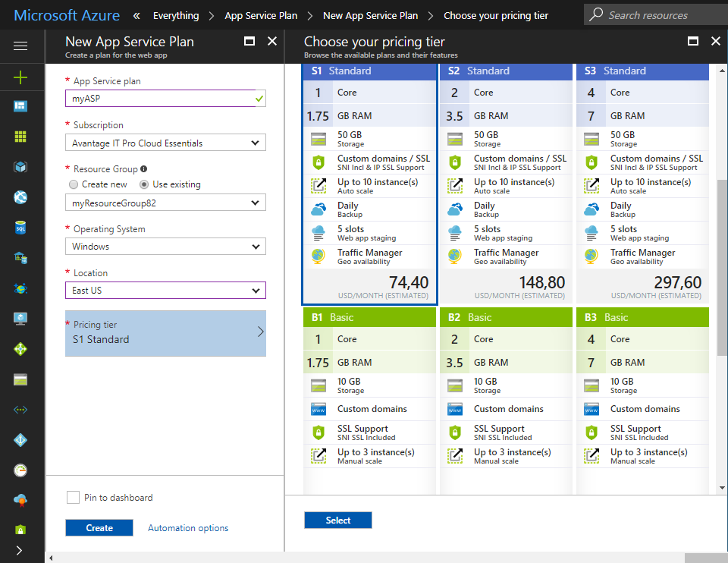
Task: Click the horizontal scrollbar left arrow
Action: 51,558
